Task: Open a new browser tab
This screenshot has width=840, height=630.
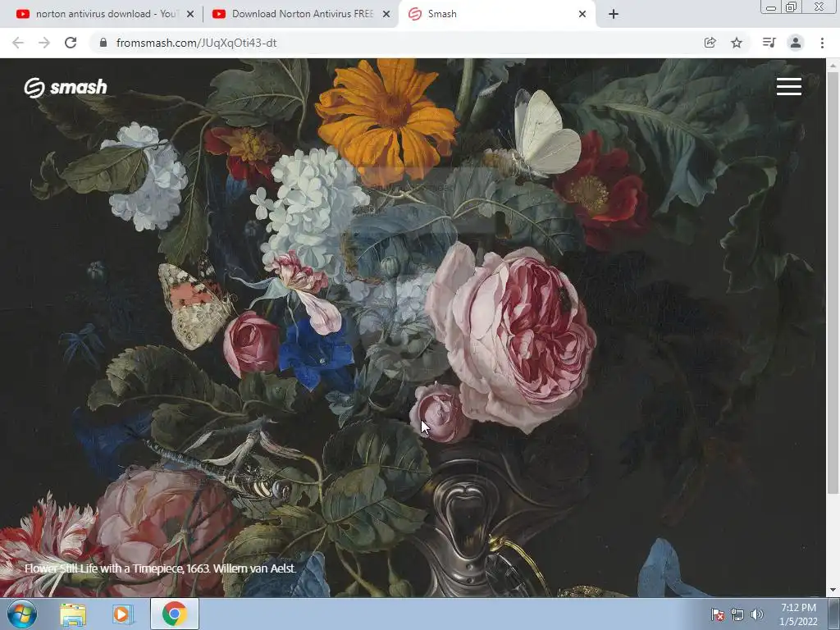Action: tap(614, 15)
